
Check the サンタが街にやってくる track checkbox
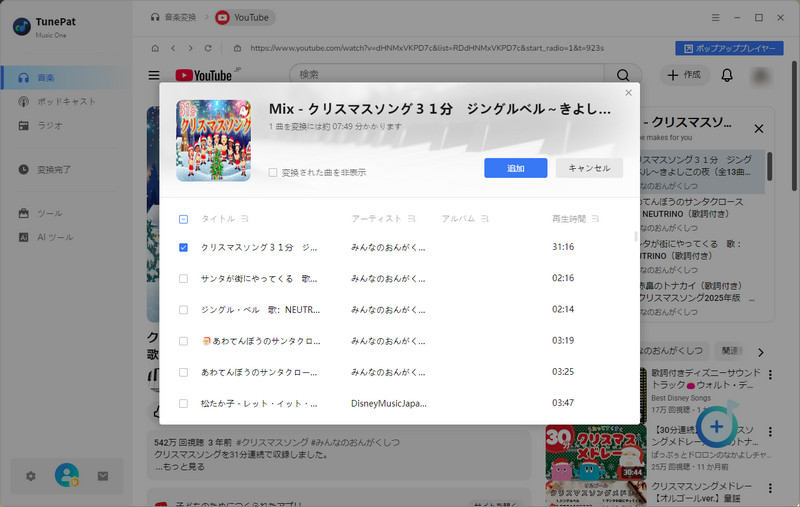tap(184, 278)
